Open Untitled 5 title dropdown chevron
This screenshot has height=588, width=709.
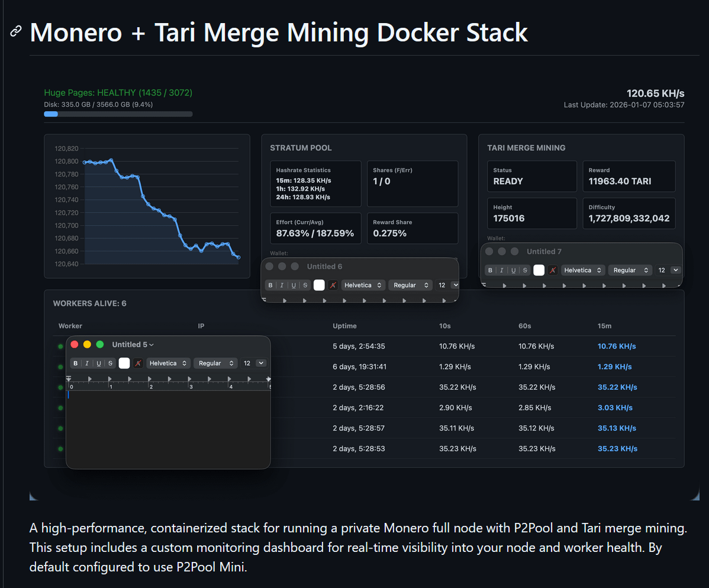pos(152,345)
